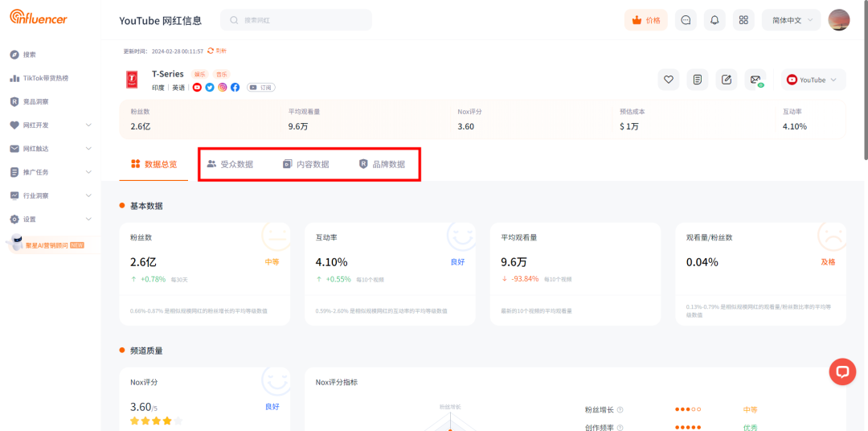868x431 pixels.
Task: Expand the 设置 menu chevron
Action: tap(88, 220)
